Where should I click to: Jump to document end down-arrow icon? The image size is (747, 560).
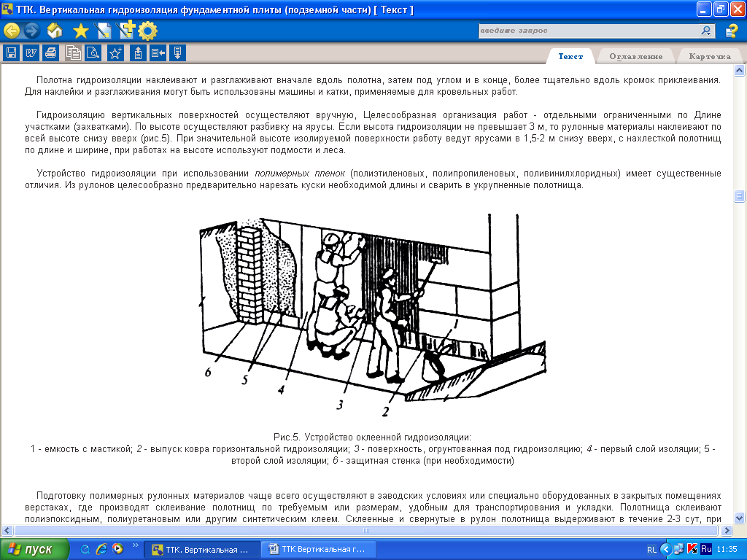pos(177,52)
